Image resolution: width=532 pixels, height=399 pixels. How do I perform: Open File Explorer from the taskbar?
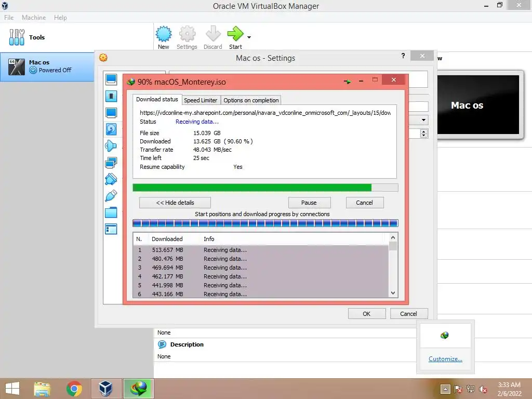pyautogui.click(x=42, y=389)
